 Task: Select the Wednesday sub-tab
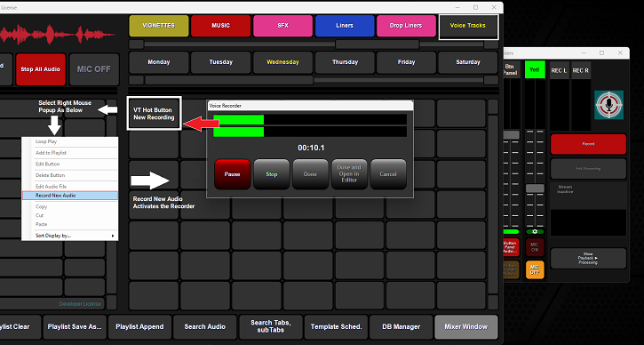click(282, 62)
